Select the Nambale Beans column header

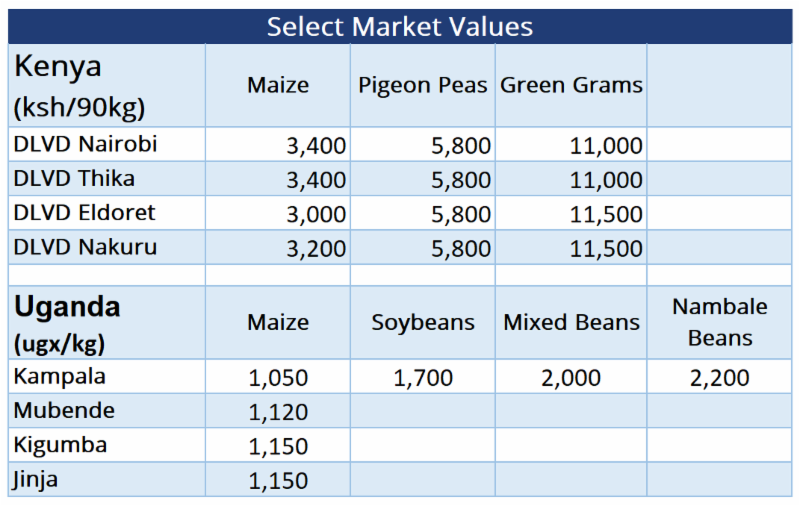click(x=719, y=322)
